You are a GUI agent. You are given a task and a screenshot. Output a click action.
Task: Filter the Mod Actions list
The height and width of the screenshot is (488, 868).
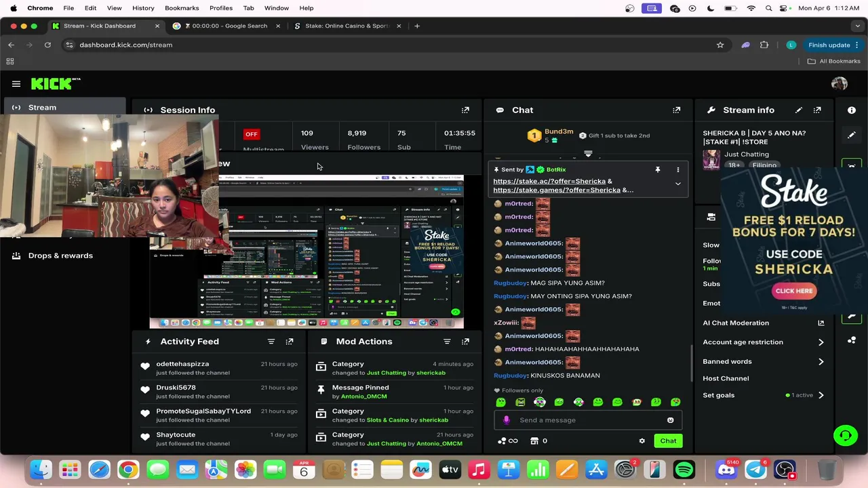[x=447, y=342]
